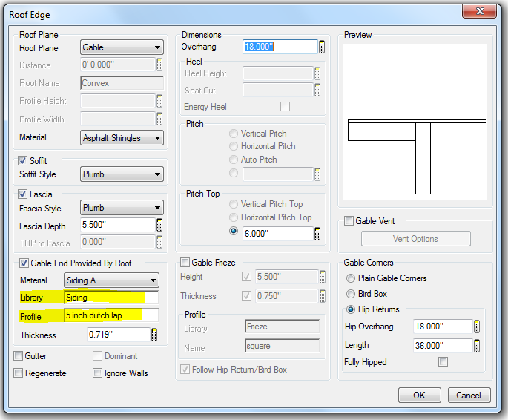This screenshot has width=508, height=420.
Task: Open the Soffit Style dropdown
Action: point(122,174)
